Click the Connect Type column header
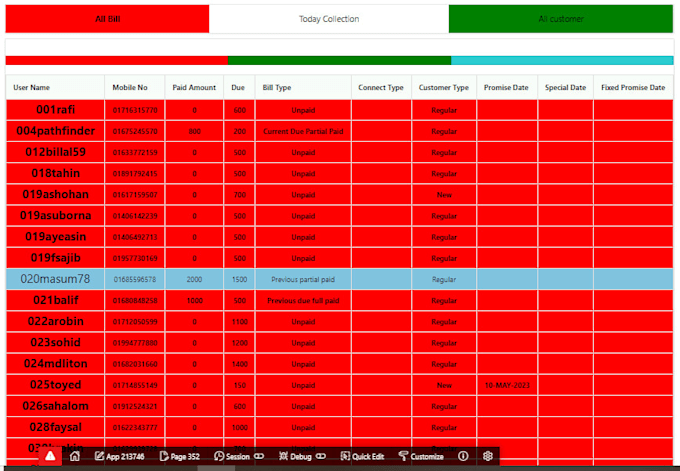 [381, 87]
